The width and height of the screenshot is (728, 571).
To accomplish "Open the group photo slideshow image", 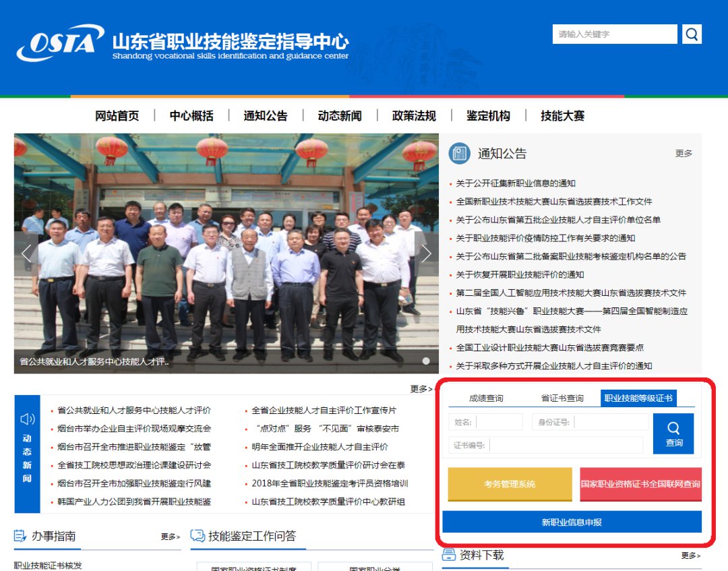I will pos(226,253).
